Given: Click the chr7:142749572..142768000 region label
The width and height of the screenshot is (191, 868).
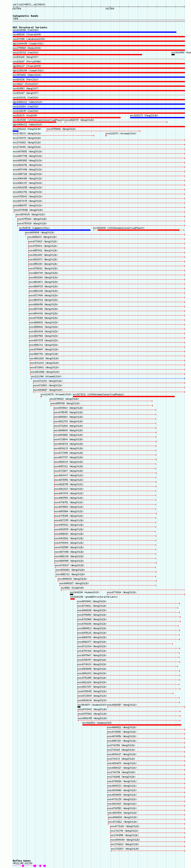Looking at the screenshot, I should tap(29, 5).
